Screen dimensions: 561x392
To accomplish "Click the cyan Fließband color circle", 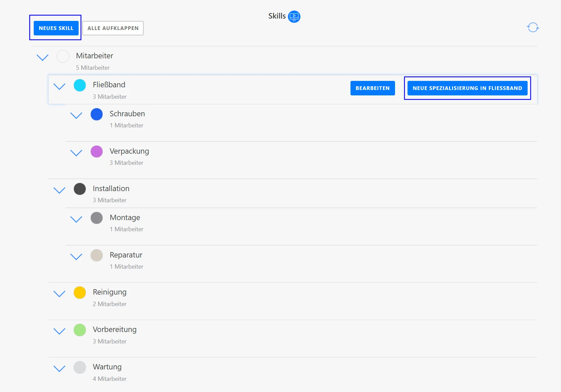I will pyautogui.click(x=80, y=85).
